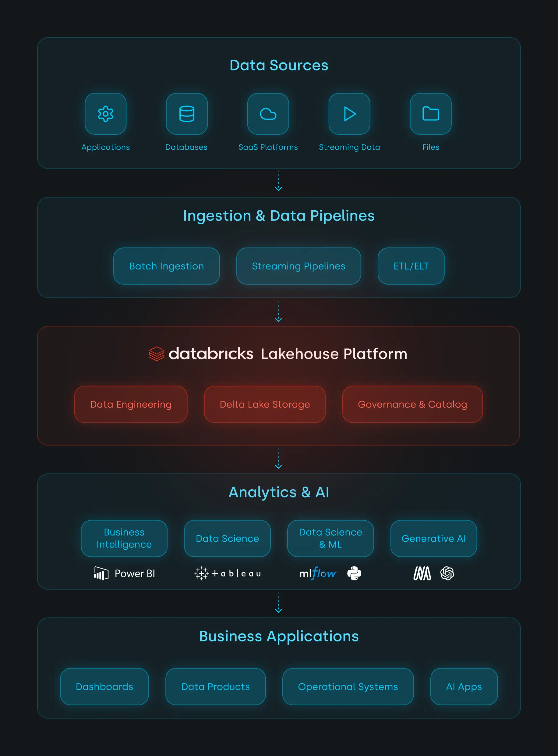Open the AI Apps box

coord(464,687)
